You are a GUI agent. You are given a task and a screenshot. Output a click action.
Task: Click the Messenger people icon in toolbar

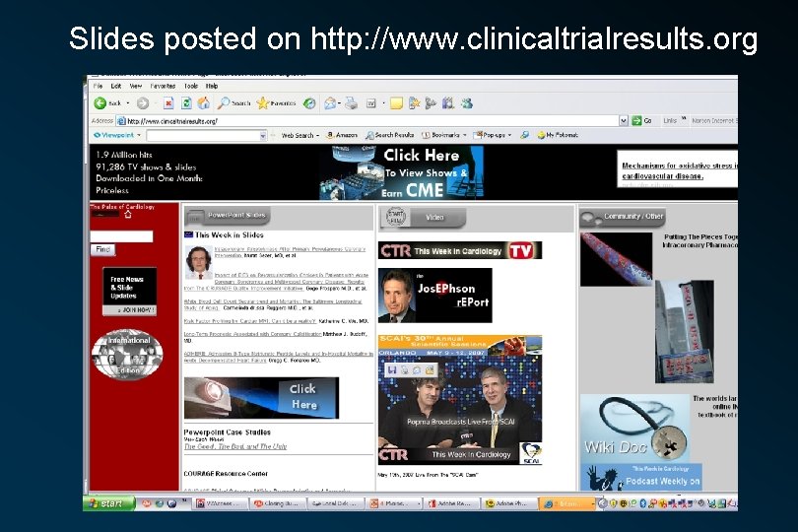point(467,103)
